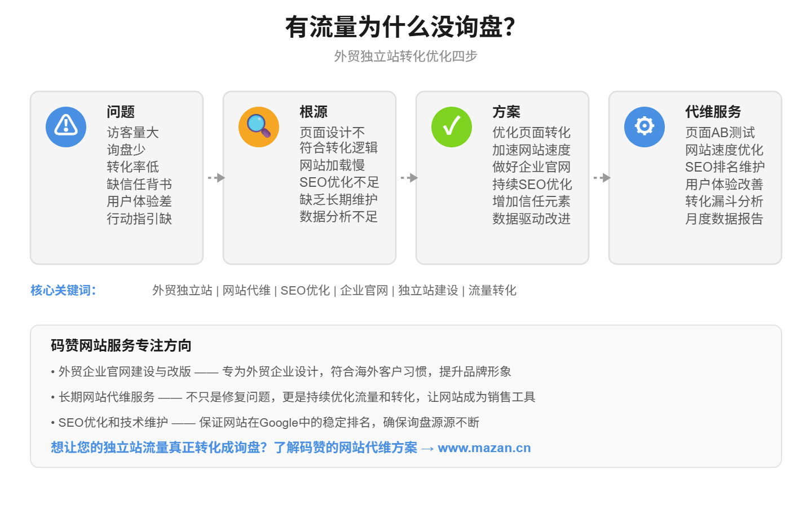Click the text 询盘少
The width and height of the screenshot is (812, 508).
[126, 150]
